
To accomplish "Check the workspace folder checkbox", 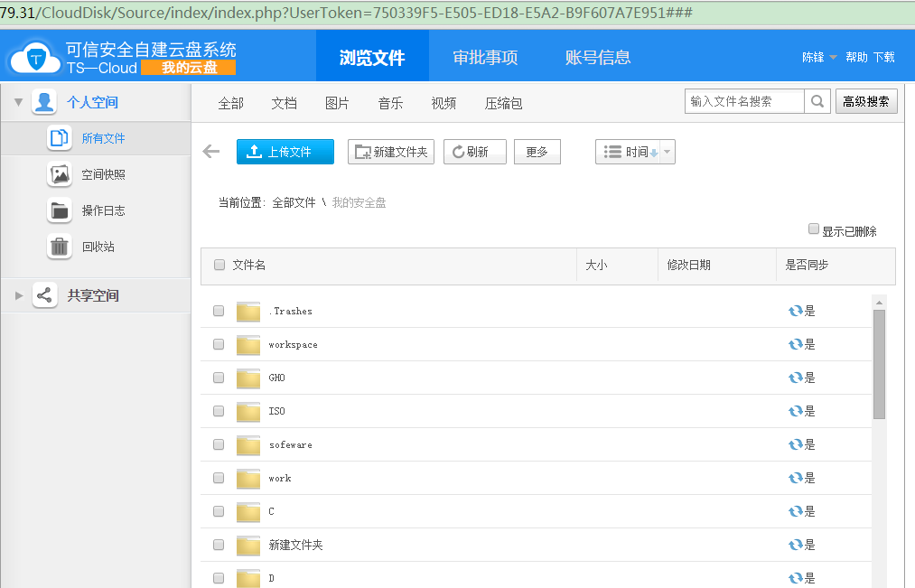I will click(219, 344).
